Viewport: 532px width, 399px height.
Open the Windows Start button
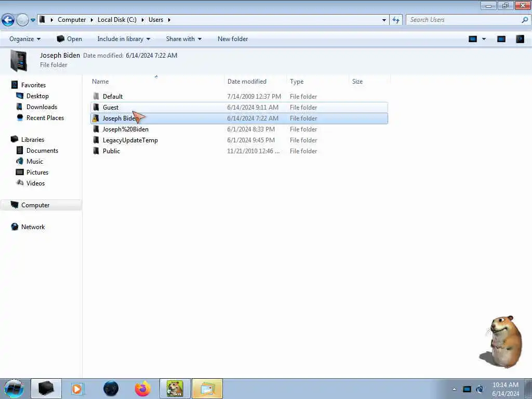pyautogui.click(x=14, y=389)
